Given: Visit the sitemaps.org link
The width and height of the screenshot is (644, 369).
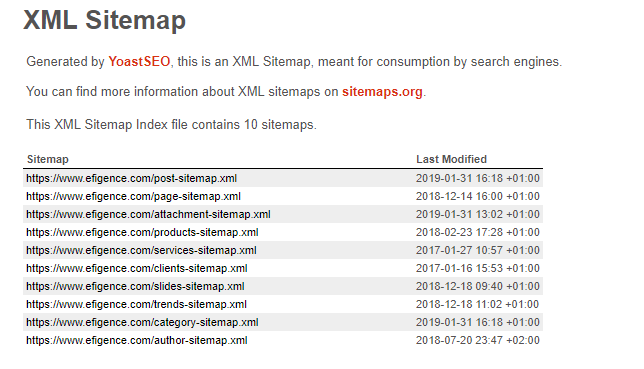Looking at the screenshot, I should click(382, 92).
